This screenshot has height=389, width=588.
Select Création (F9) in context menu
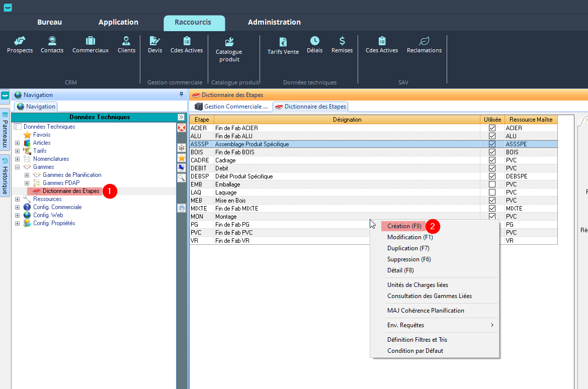(404, 226)
